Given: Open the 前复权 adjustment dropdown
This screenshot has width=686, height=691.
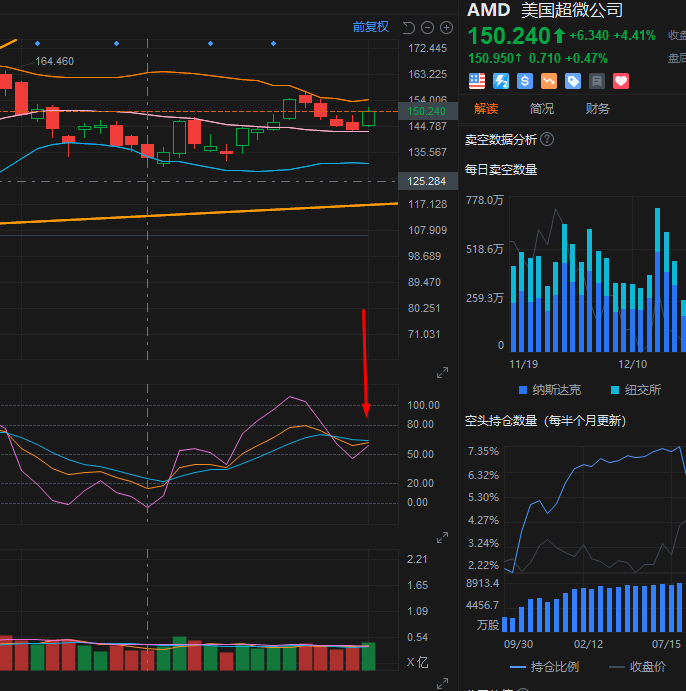Looking at the screenshot, I should [x=371, y=27].
